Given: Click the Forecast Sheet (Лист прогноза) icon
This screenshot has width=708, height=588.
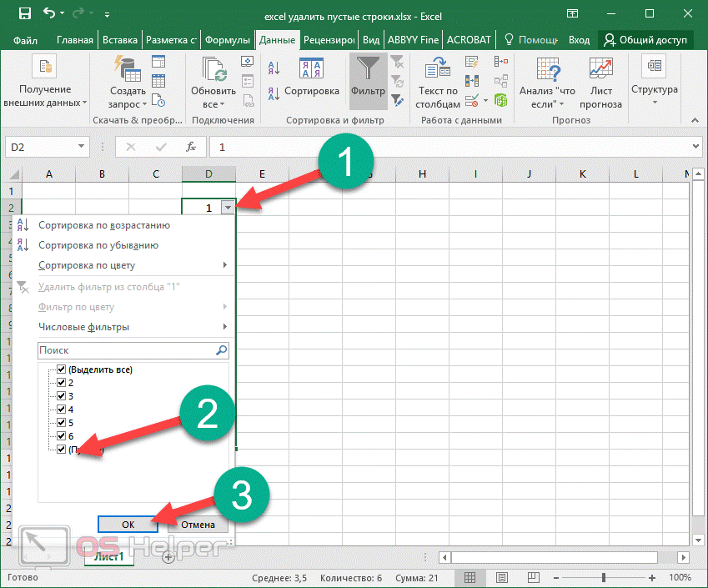Looking at the screenshot, I should (600, 72).
